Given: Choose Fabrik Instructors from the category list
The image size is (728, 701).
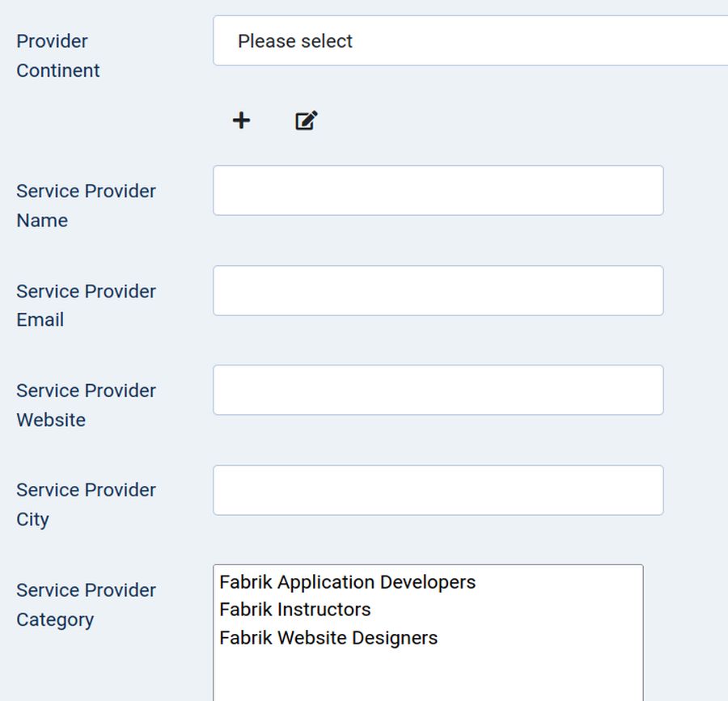Looking at the screenshot, I should click(295, 610).
